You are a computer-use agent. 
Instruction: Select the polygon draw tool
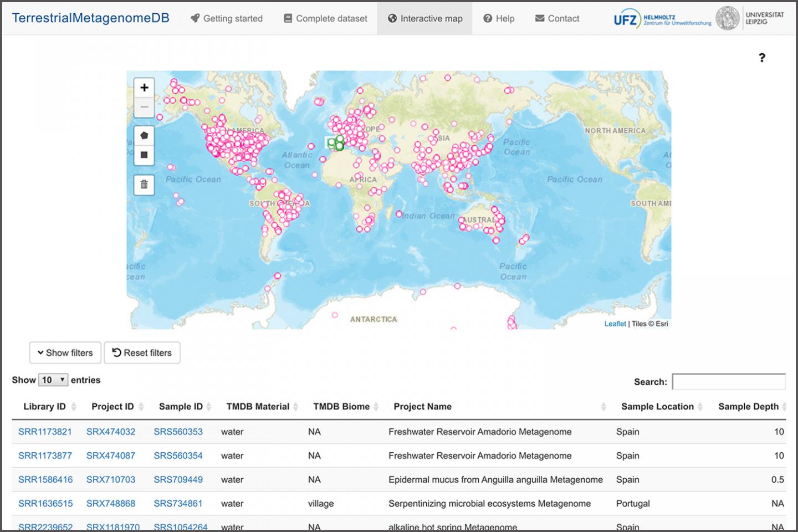(x=144, y=135)
